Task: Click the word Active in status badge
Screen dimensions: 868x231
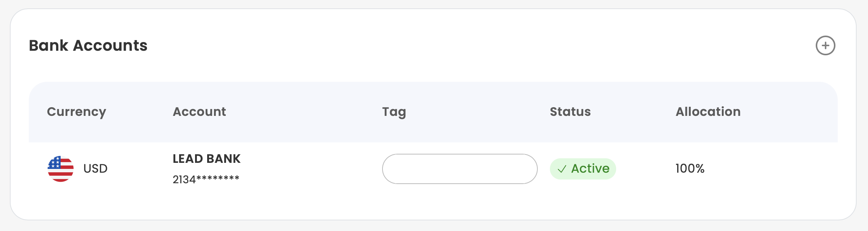Action: click(590, 169)
